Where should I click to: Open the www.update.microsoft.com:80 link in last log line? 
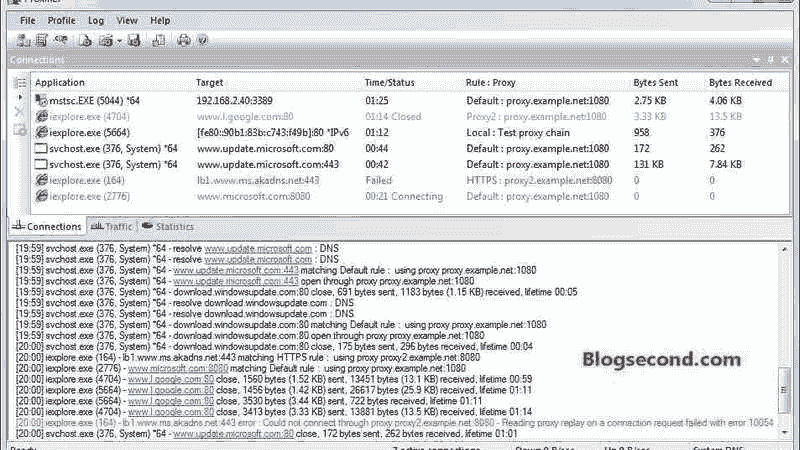coord(233,434)
